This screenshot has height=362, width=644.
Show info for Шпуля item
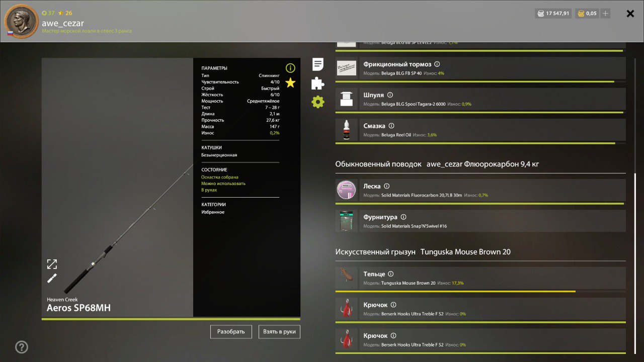[390, 95]
